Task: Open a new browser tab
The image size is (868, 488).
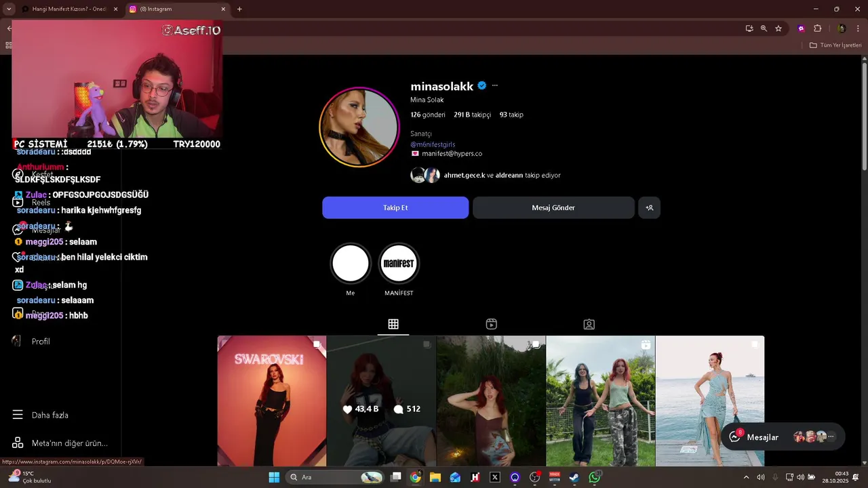Action: 239,9
